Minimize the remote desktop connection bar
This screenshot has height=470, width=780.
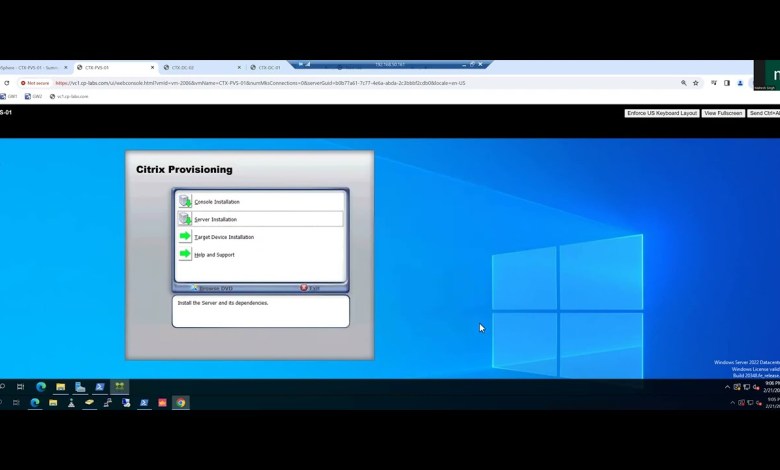[x=464, y=65]
